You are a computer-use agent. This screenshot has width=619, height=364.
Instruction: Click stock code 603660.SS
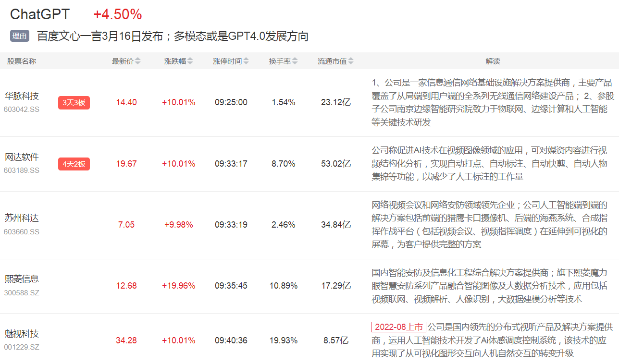[x=22, y=232]
